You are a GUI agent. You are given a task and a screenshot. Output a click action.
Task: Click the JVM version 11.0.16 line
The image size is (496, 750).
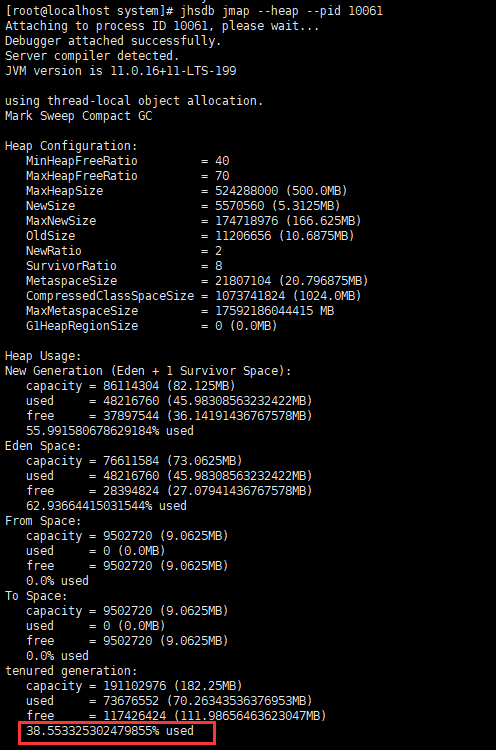point(121,71)
